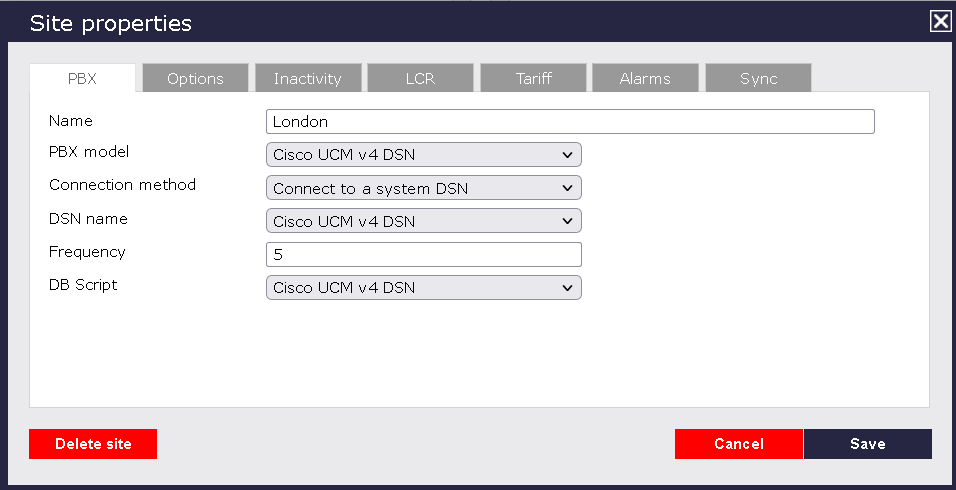Click the Frequency input field
The height and width of the screenshot is (490, 956).
(x=423, y=255)
